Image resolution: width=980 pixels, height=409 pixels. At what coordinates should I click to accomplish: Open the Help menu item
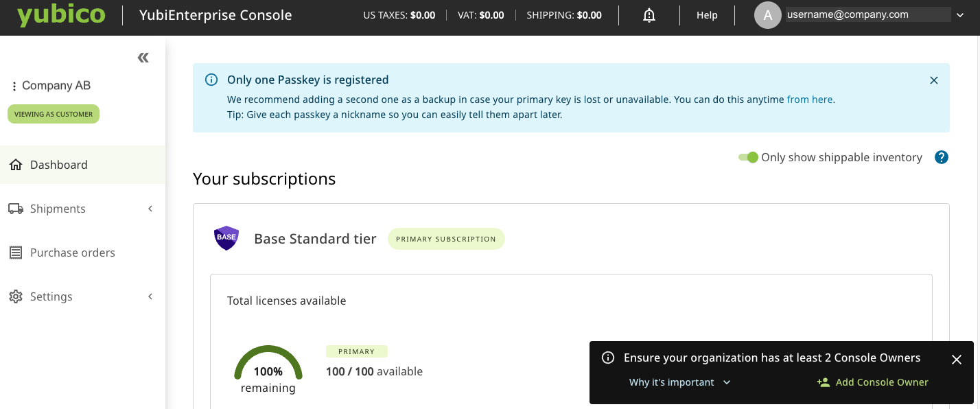tap(707, 15)
